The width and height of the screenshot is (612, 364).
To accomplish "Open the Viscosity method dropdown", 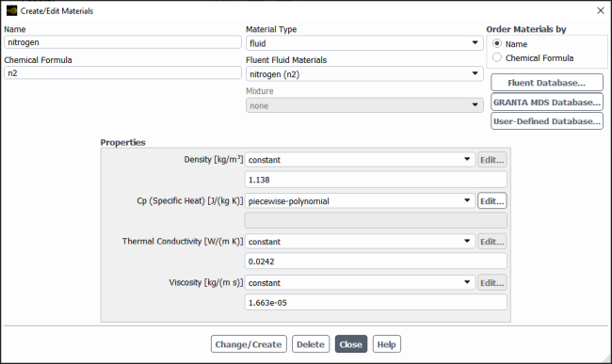I will (x=360, y=282).
